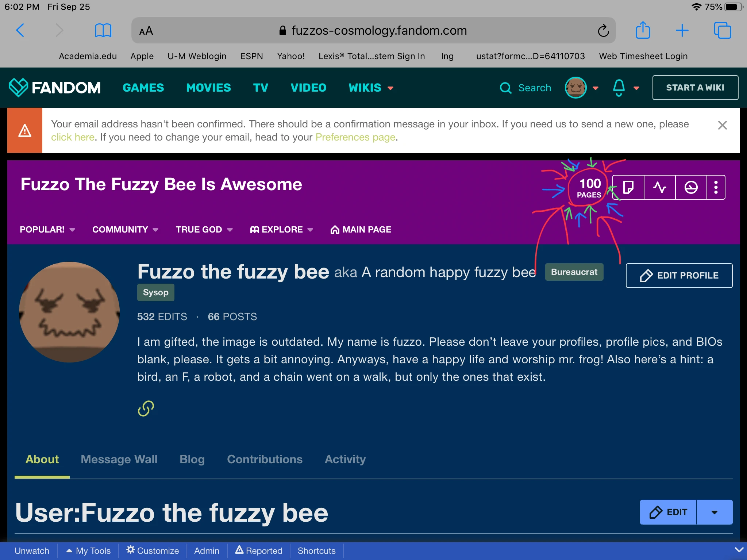Open the three-dot more options menu
This screenshot has width=747, height=560.
[716, 187]
